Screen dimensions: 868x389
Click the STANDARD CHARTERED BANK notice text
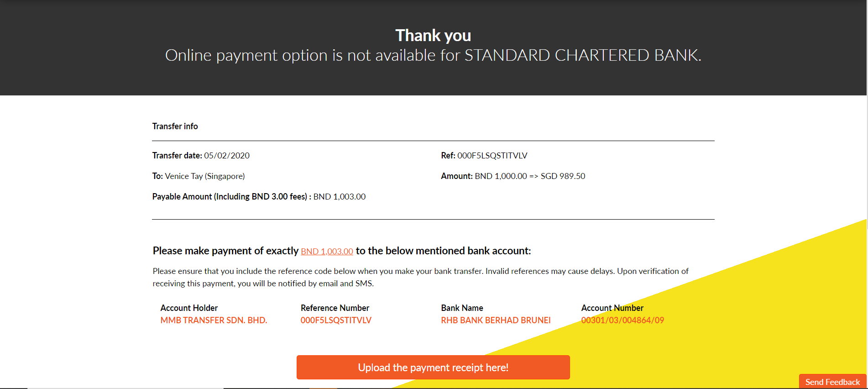tap(433, 55)
